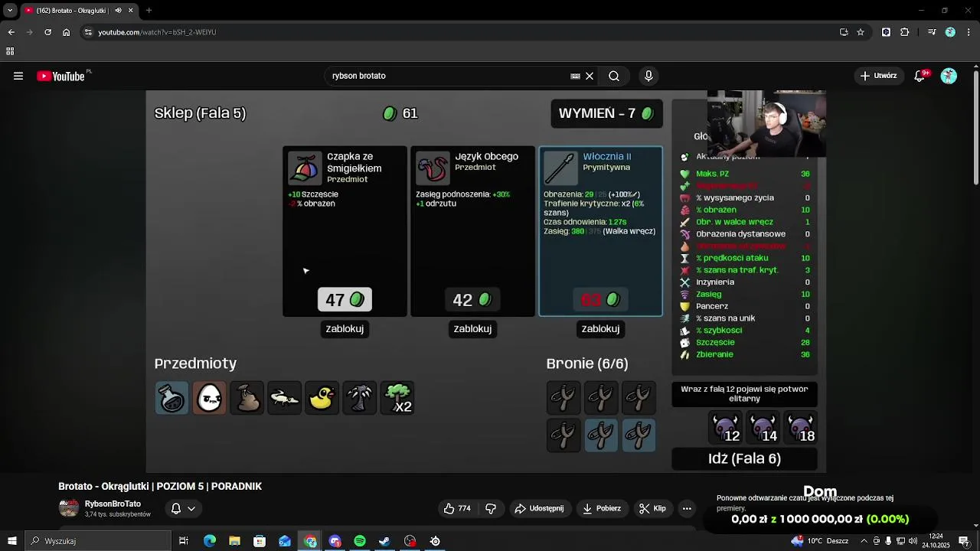Click the Klip clip button
Image resolution: width=980 pixels, height=551 pixels.
pos(653,508)
